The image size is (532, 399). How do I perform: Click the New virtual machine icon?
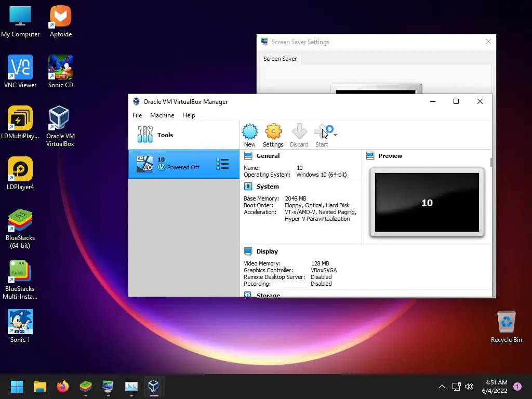click(x=250, y=131)
